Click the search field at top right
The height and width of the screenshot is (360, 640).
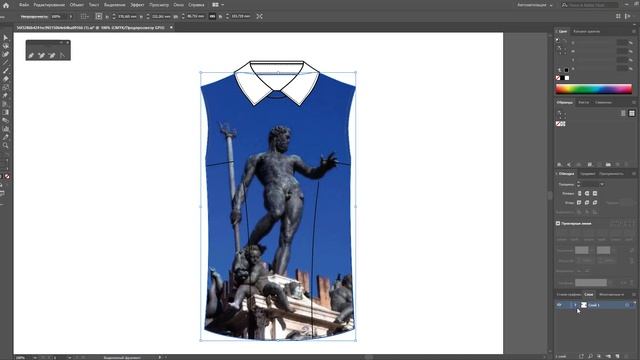click(x=589, y=5)
